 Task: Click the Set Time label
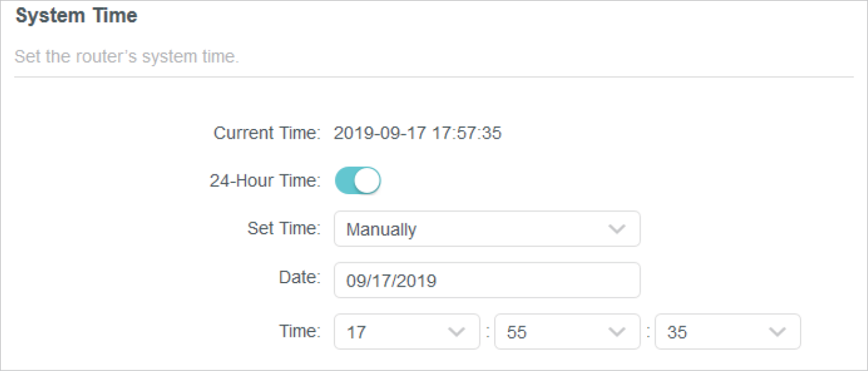[x=284, y=228]
